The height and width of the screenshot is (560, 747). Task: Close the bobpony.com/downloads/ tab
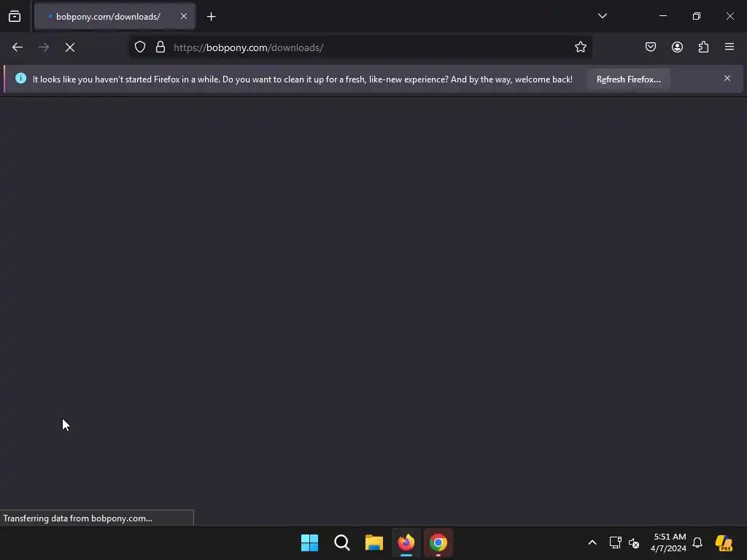tap(183, 16)
